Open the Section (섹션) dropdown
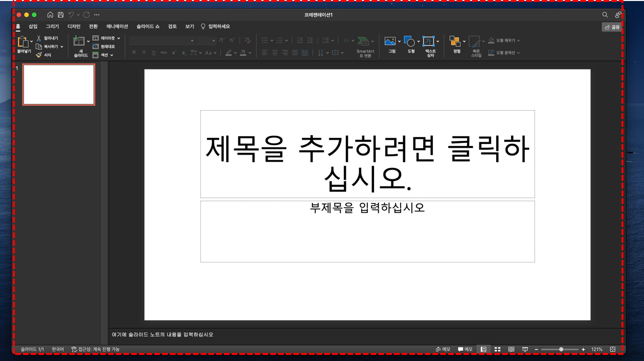Screen dimensions: 644x361 click(103, 55)
